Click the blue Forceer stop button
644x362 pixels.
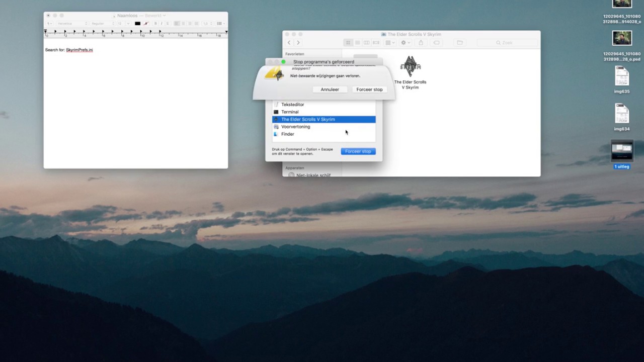[358, 151]
